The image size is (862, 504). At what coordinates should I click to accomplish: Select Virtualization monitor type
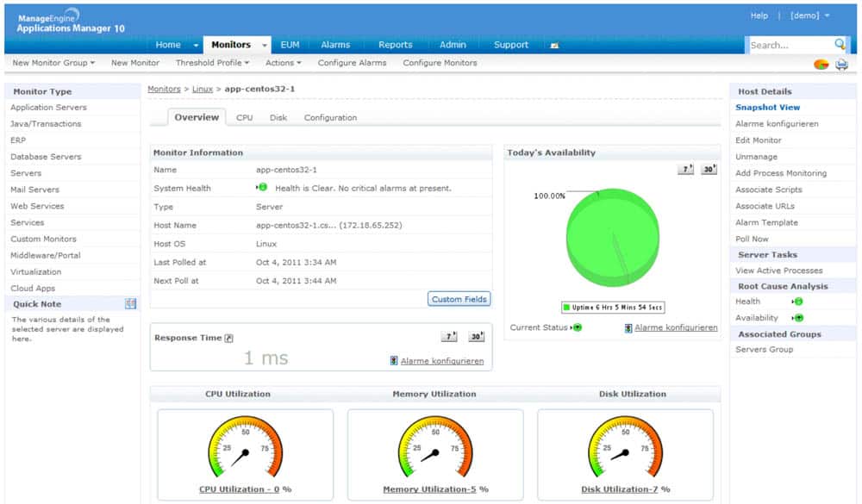[x=35, y=272]
